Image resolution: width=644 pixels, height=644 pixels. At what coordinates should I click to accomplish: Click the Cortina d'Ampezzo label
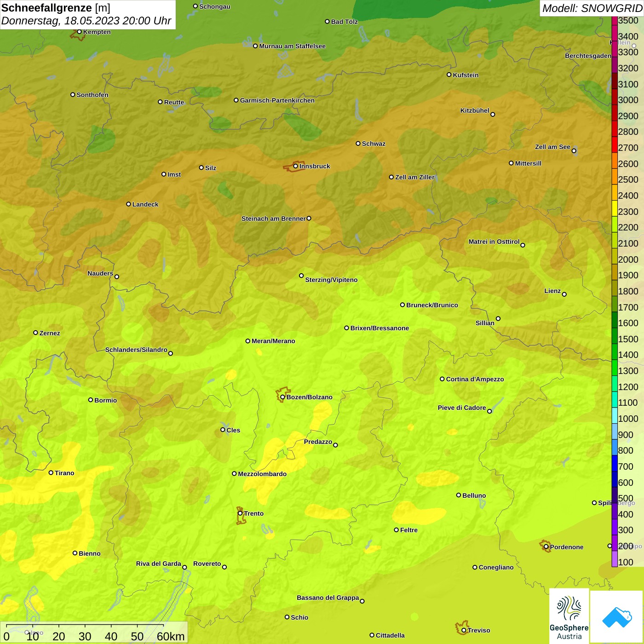(475, 379)
